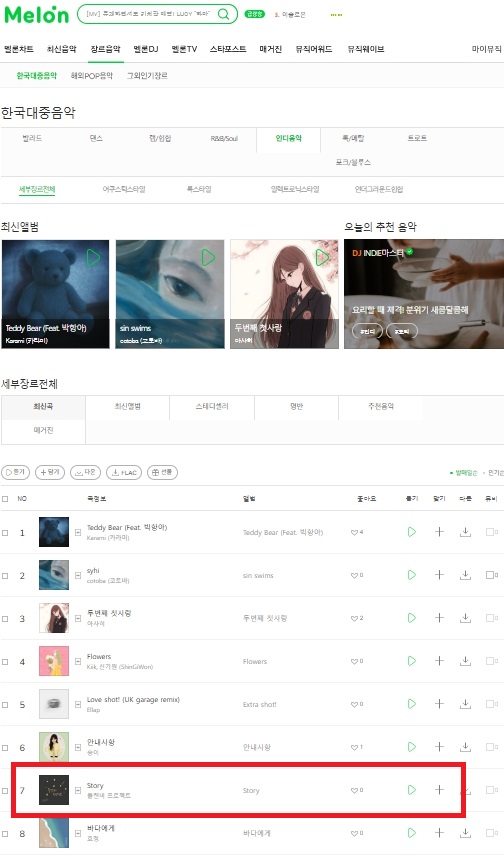
Task: Like the 두번째 첫사랑 song heart icon
Action: pyautogui.click(x=354, y=618)
